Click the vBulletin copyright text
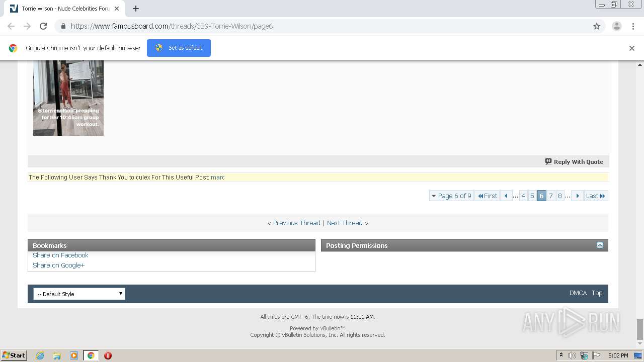This screenshot has width=644, height=362. 317,335
